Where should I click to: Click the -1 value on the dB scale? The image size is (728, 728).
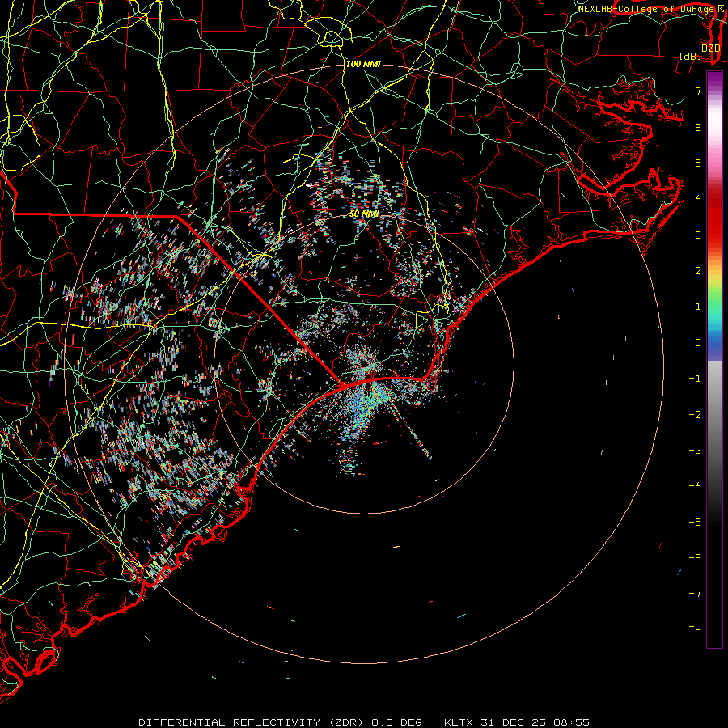tap(695, 379)
